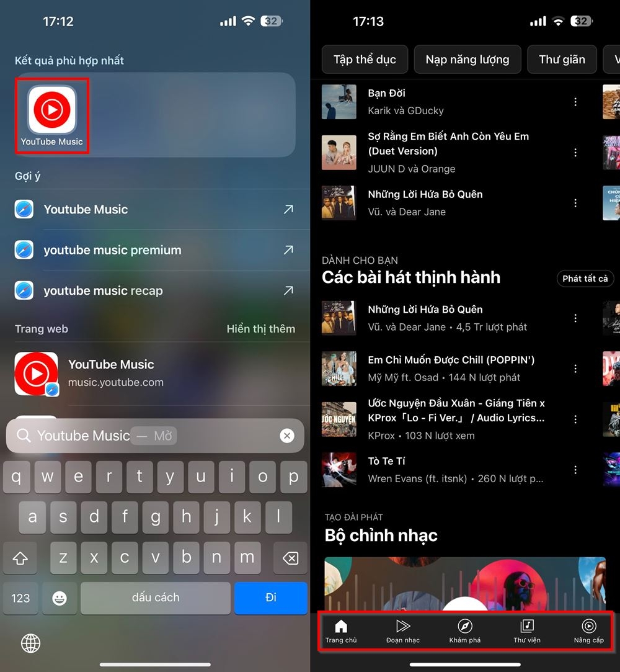Tap 'Em Chỉ Muốn Được Chill' thumbnail
This screenshot has width=620, height=672.
tap(339, 369)
